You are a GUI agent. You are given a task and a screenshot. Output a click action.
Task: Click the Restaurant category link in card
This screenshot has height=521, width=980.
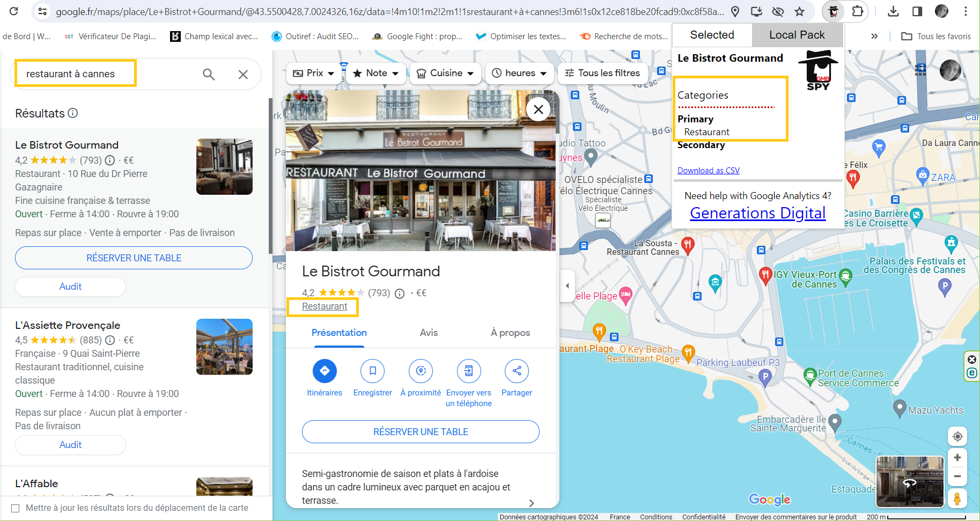(325, 306)
